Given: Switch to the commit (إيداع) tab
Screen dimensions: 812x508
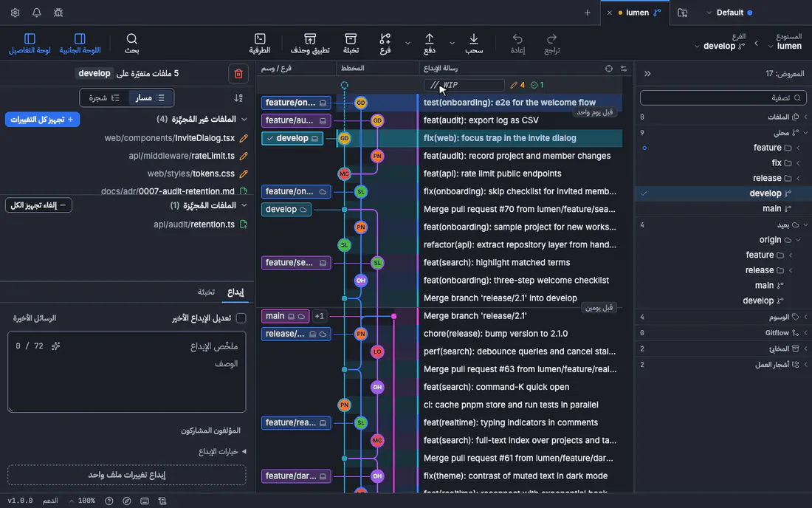Looking at the screenshot, I should tap(235, 292).
